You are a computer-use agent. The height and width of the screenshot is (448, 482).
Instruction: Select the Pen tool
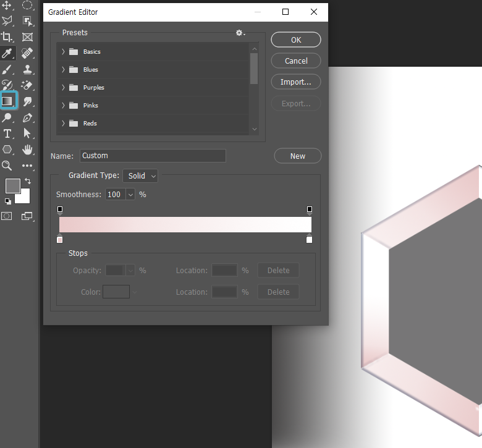[27, 117]
